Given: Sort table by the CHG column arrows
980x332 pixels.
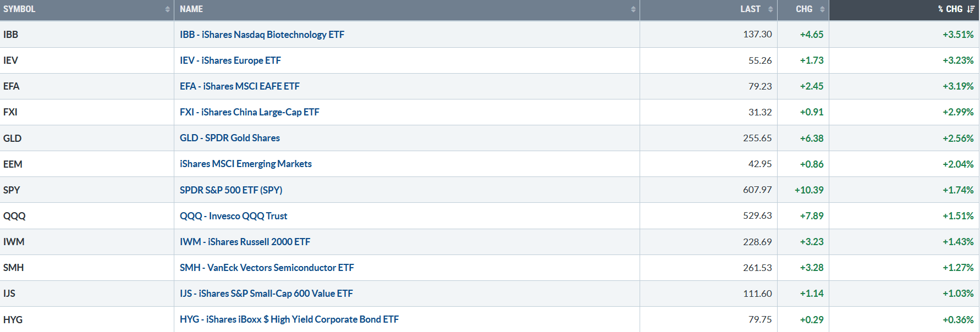Looking at the screenshot, I should click(x=822, y=9).
